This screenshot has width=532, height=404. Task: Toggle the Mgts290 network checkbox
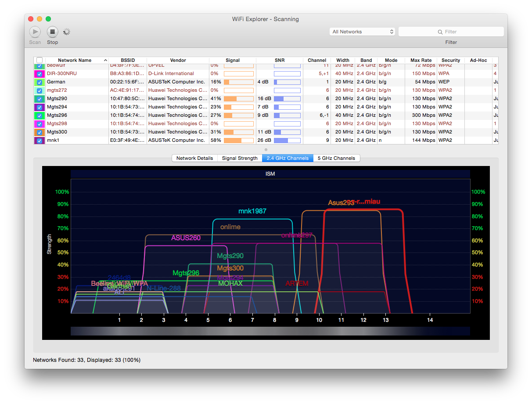click(40, 98)
